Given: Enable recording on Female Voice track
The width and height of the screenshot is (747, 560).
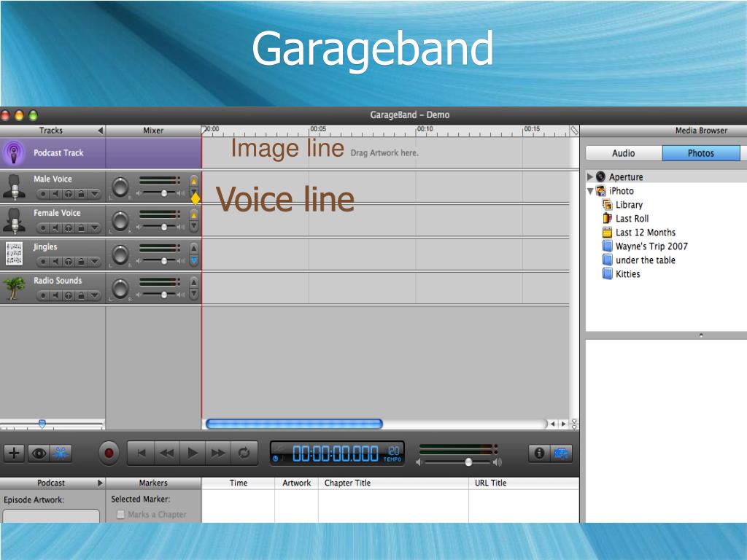Looking at the screenshot, I should (43, 227).
